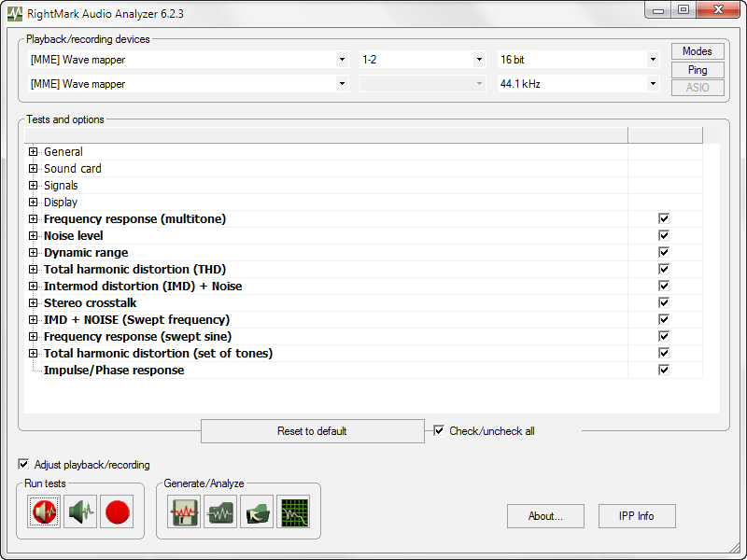Open the About... dialog
The width and height of the screenshot is (747, 560).
point(545,516)
